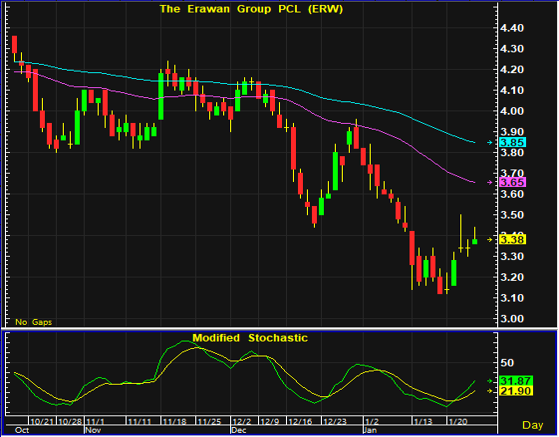Select the 1/2 date marker
The height and width of the screenshot is (437, 559).
tap(371, 422)
